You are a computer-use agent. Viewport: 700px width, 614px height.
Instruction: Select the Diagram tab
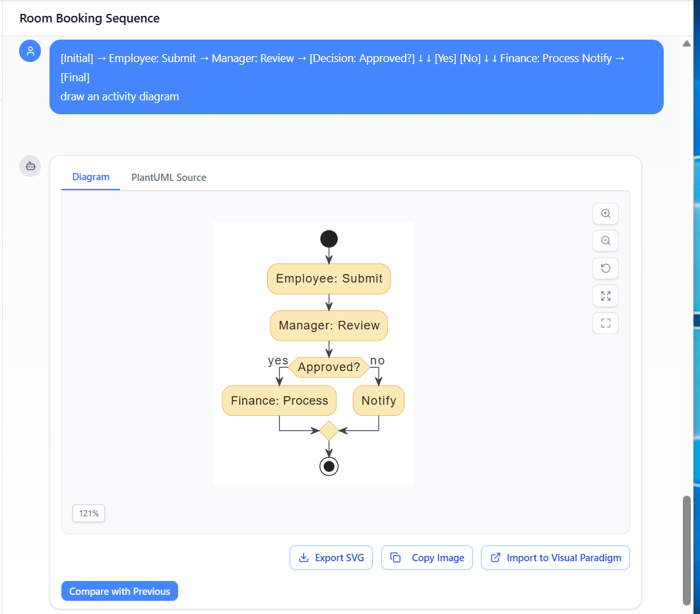(90, 177)
